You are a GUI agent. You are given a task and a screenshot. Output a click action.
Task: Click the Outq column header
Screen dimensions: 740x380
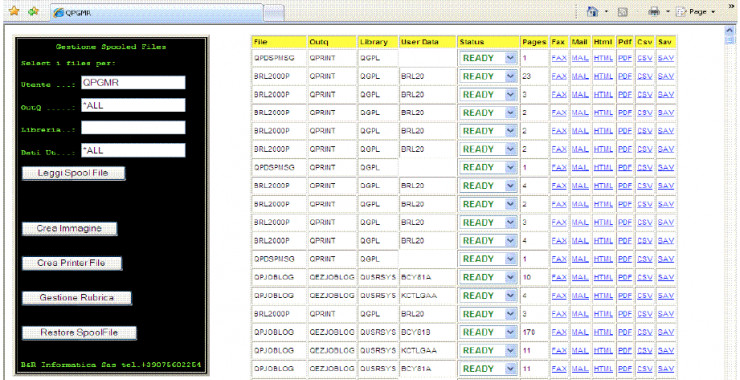(x=332, y=42)
